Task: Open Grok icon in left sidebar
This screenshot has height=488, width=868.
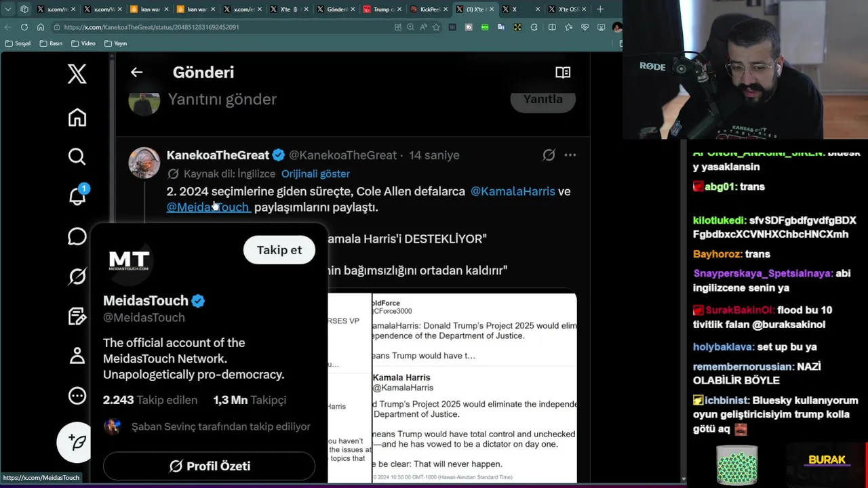Action: [77, 276]
